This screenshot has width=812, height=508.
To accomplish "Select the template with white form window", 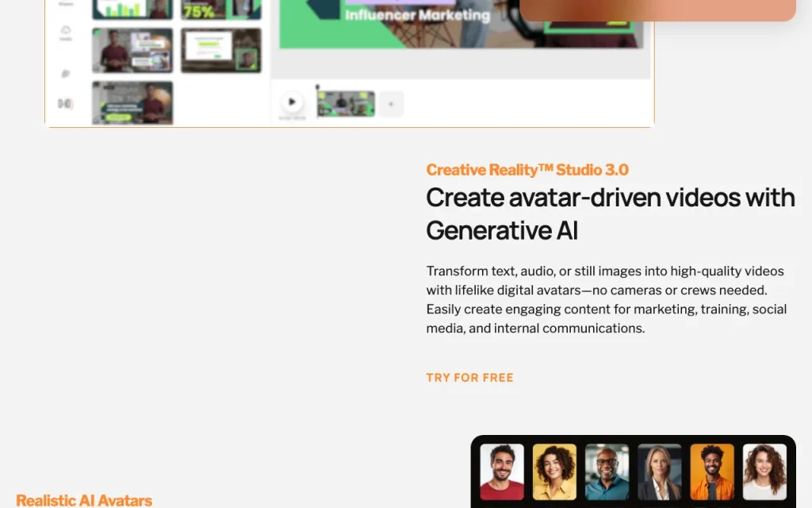I will pos(221,50).
